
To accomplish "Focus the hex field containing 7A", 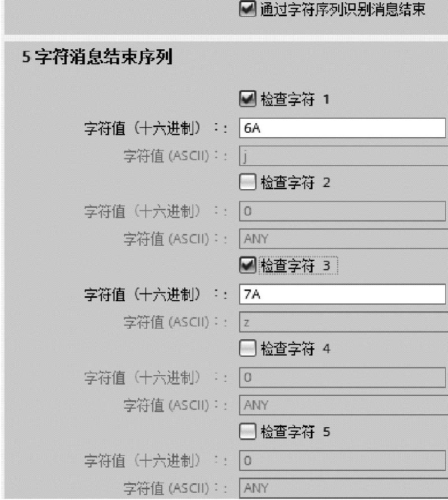I will (x=343, y=295).
